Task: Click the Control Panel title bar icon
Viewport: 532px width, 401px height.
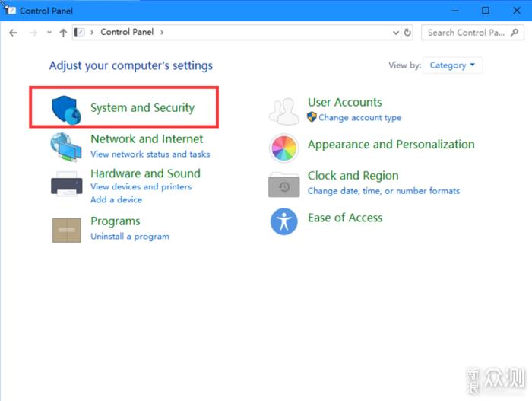Action: 10,10
